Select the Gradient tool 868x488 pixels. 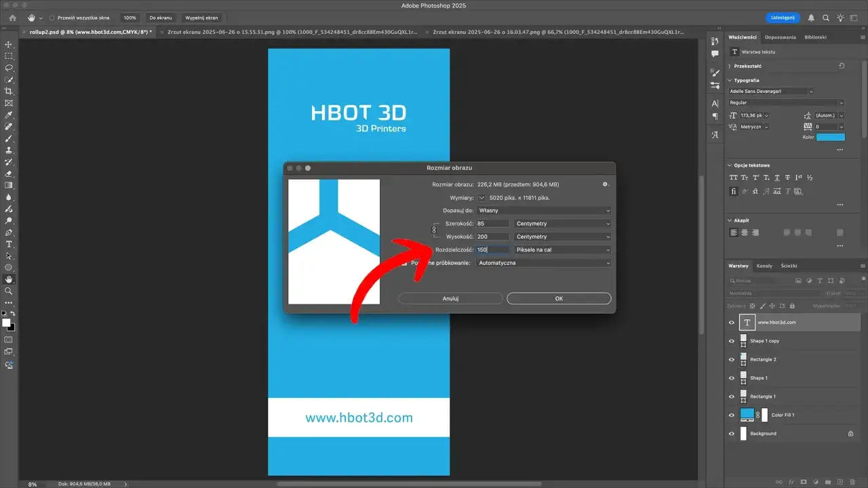[x=9, y=185]
